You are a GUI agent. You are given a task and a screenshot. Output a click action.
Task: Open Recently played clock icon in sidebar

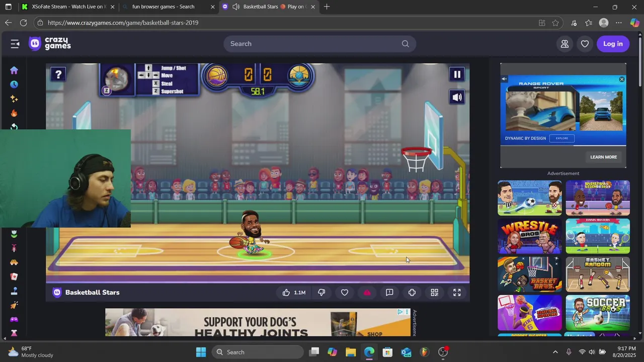coord(14,84)
